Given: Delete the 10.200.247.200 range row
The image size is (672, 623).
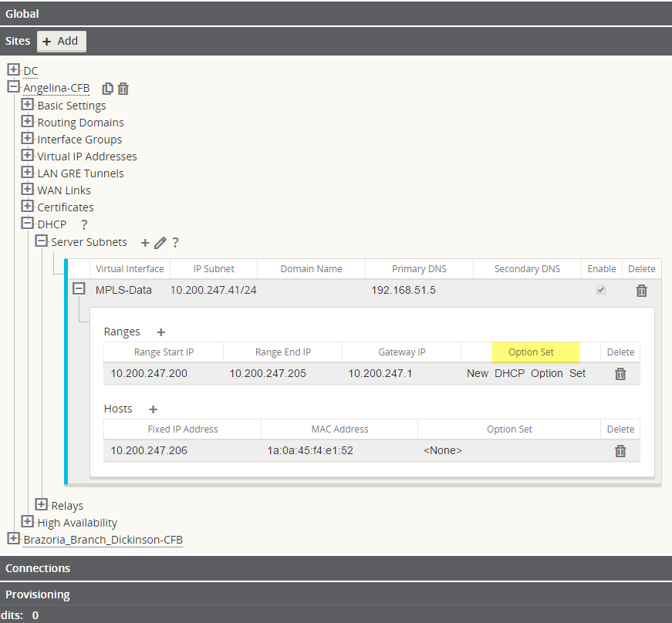Looking at the screenshot, I should 620,374.
